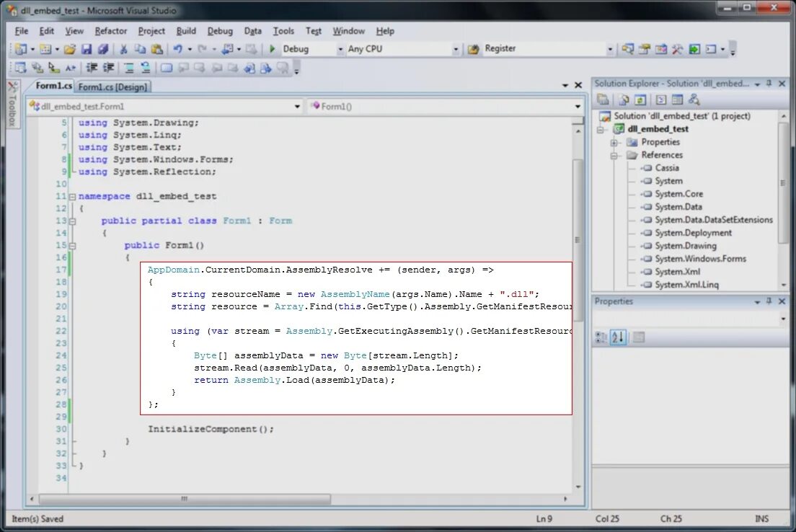796x532 pixels.
Task: Click Refresh in Solution Explorer toolbar
Action: tap(640, 99)
